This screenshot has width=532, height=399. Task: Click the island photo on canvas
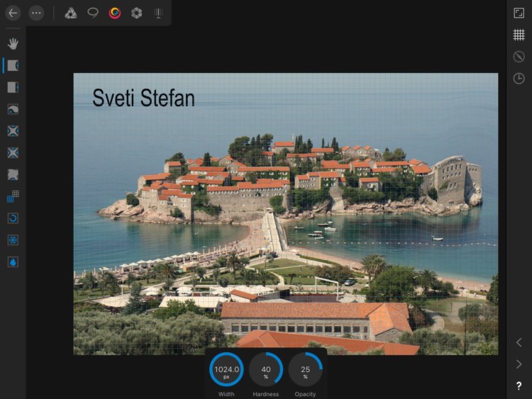click(286, 214)
